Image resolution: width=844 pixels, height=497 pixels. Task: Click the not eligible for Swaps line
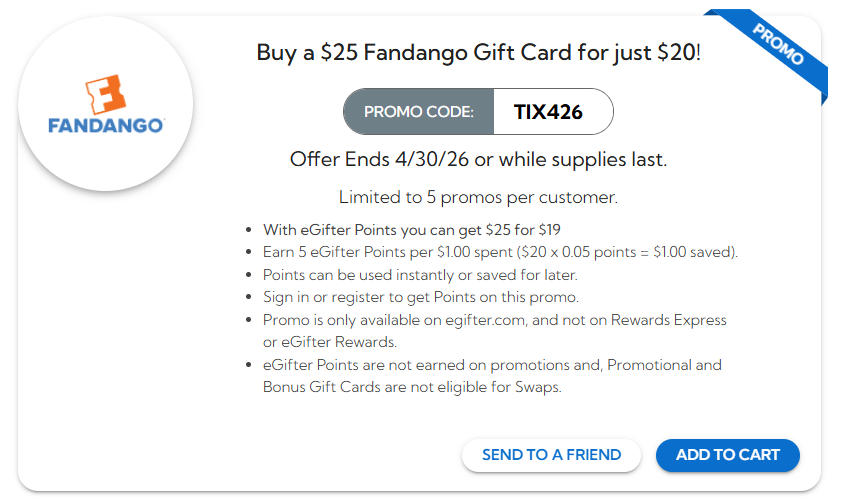point(412,387)
